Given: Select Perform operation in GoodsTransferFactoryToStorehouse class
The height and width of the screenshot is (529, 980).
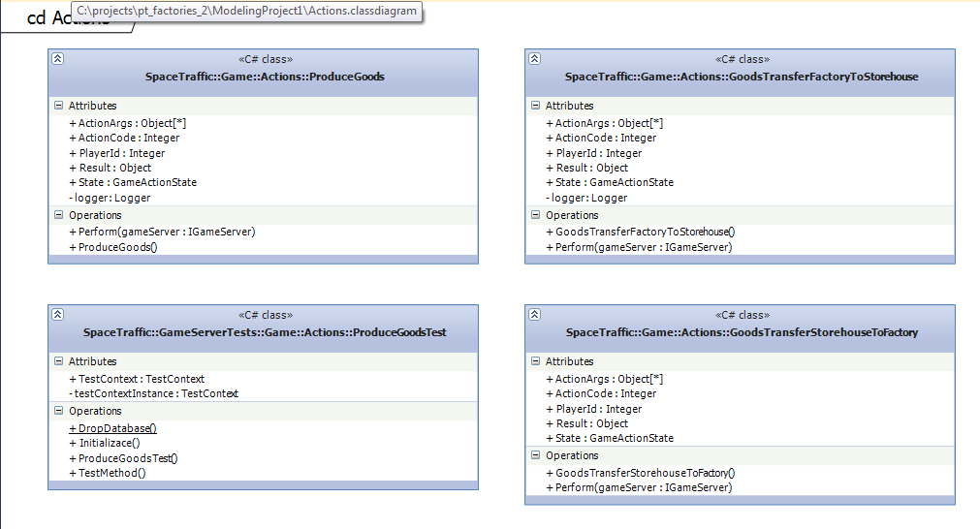Looking at the screenshot, I should [x=639, y=247].
